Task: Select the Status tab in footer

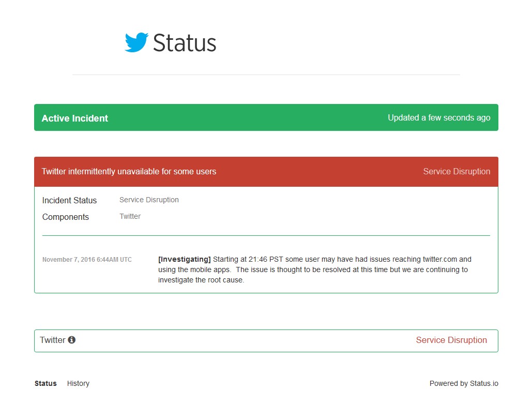Action: [x=45, y=383]
